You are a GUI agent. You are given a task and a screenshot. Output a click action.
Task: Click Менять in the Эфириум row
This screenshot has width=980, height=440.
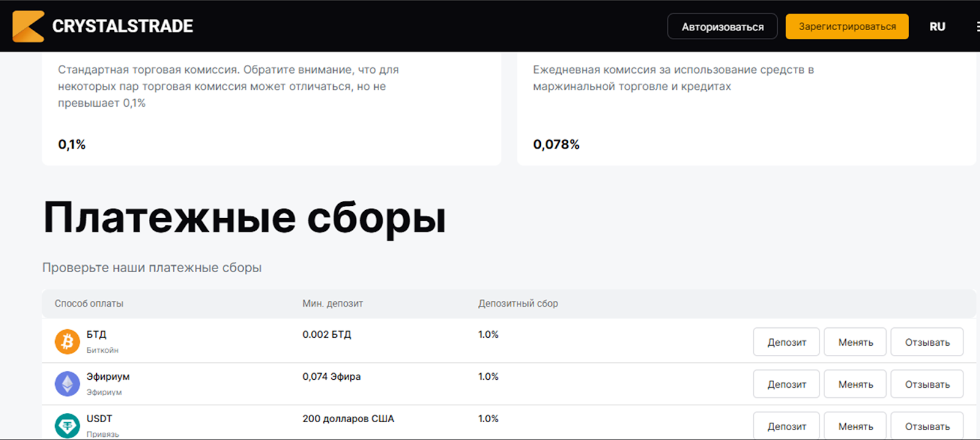(855, 384)
